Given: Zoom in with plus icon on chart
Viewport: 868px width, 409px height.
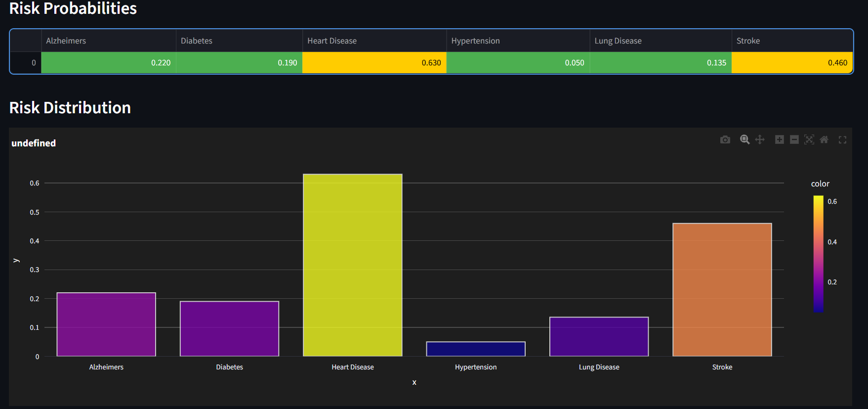Looking at the screenshot, I should point(779,140).
